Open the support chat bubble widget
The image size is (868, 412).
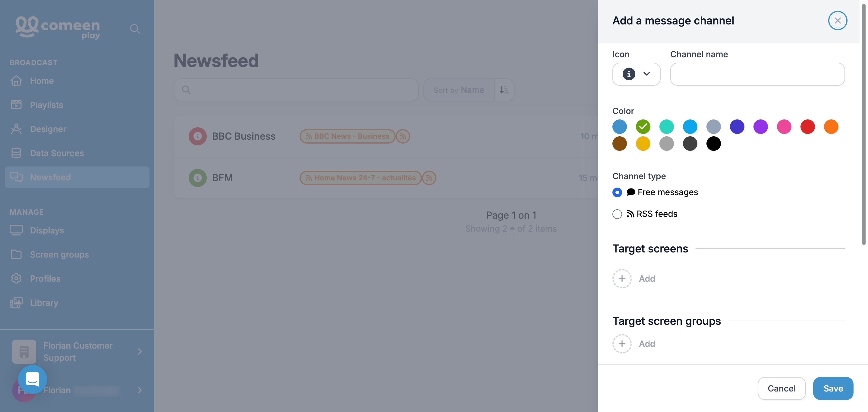click(32, 379)
